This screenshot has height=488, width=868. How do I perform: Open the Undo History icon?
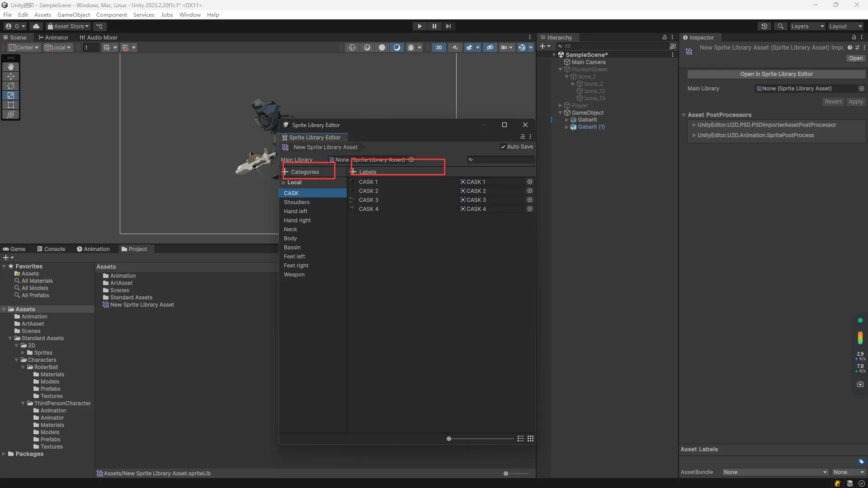(x=764, y=26)
